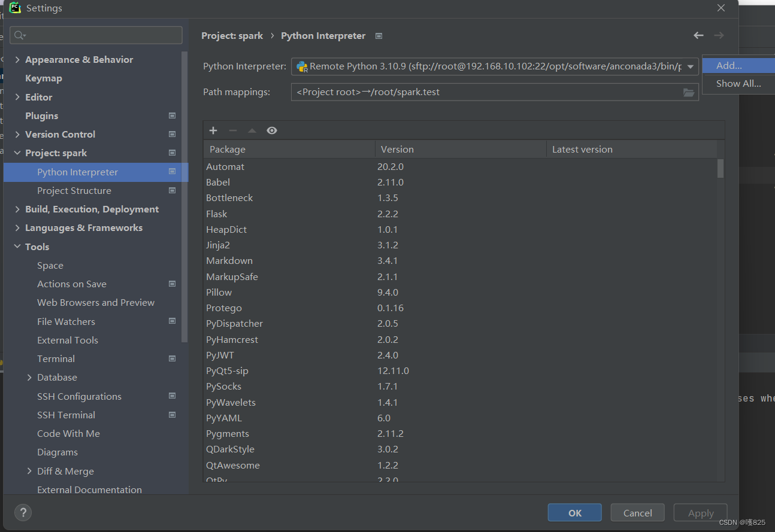775x532 pixels.
Task: Open the Keymap settings page
Action: [x=44, y=78]
